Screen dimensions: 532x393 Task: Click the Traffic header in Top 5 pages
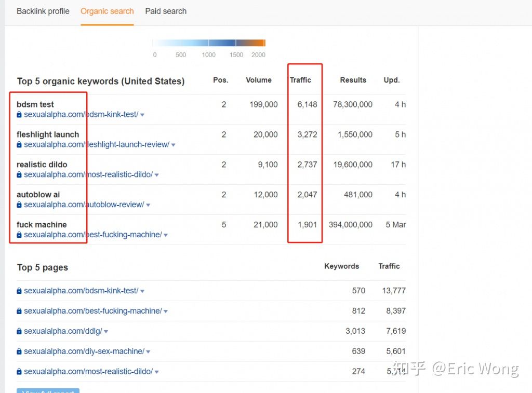point(389,266)
